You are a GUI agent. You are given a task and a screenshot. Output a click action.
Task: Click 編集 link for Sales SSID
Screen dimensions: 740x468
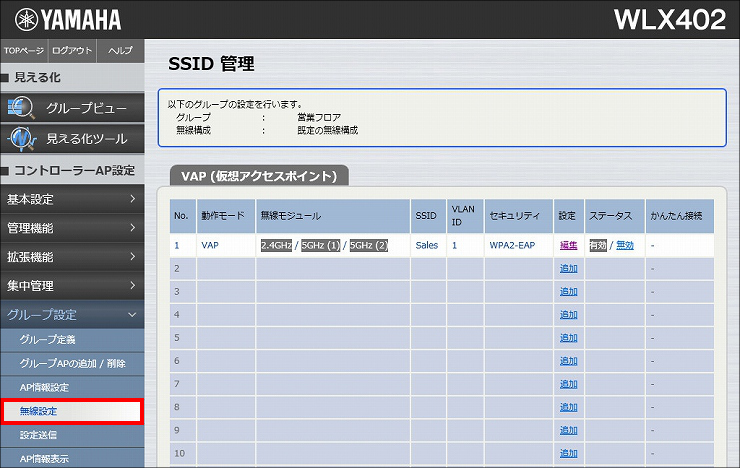[x=568, y=245]
